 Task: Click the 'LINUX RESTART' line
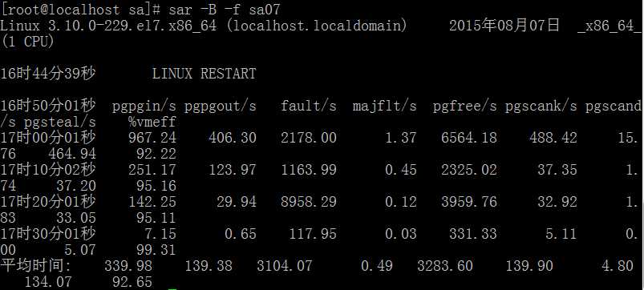coord(205,74)
